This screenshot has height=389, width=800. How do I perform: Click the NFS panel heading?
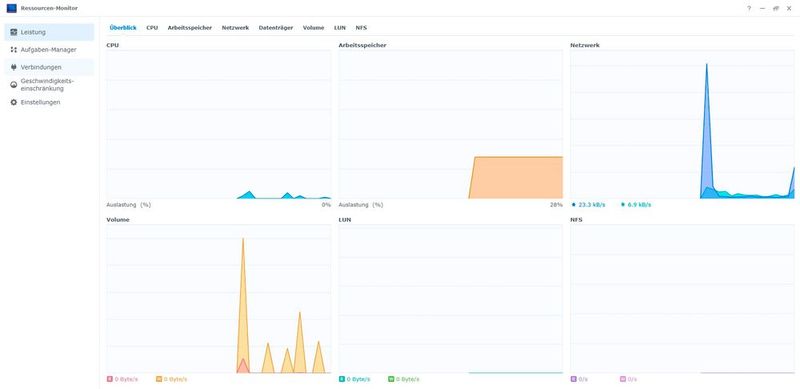click(576, 220)
